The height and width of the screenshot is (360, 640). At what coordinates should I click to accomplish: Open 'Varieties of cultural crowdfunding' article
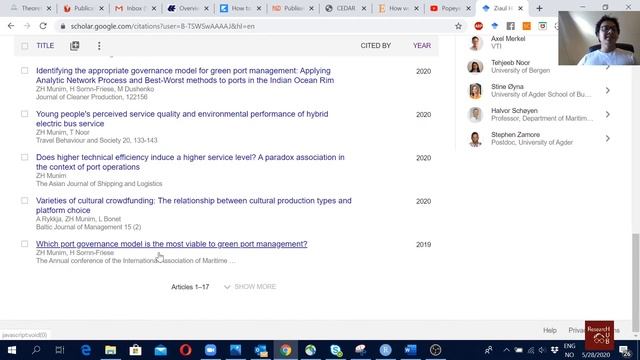[x=193, y=205]
